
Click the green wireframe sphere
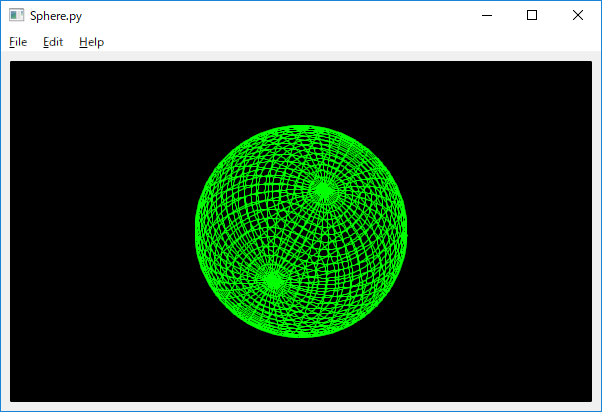301,231
